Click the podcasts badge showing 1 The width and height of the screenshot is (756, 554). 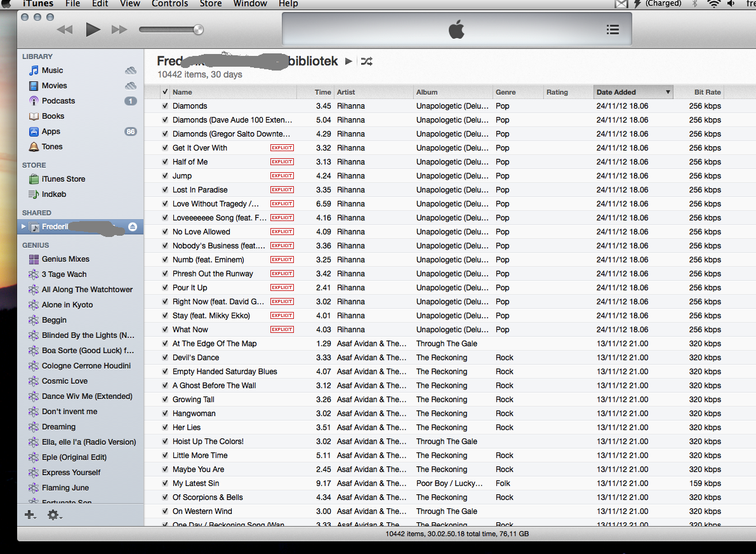click(x=131, y=101)
